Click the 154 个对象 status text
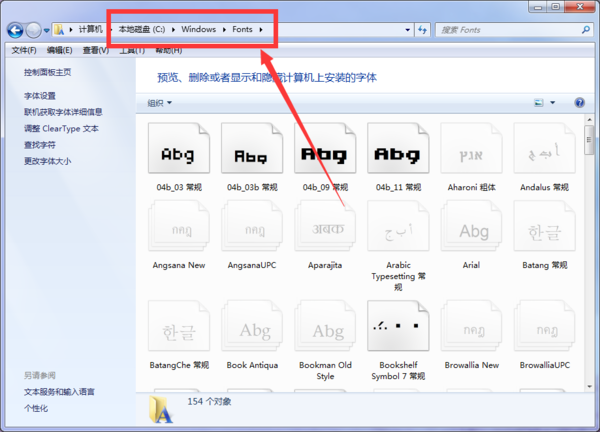This screenshot has width=600, height=432. (x=209, y=401)
